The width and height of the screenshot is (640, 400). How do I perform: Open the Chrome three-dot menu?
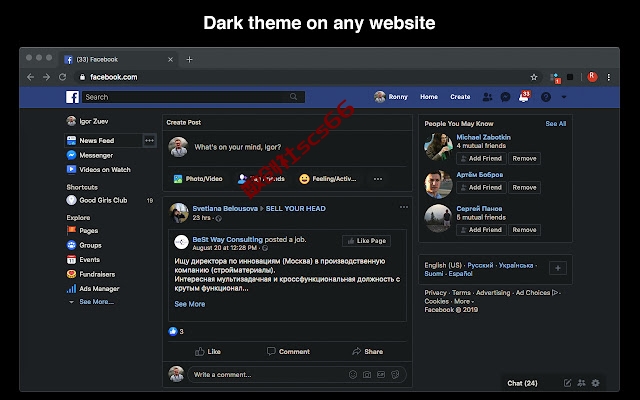tap(609, 77)
